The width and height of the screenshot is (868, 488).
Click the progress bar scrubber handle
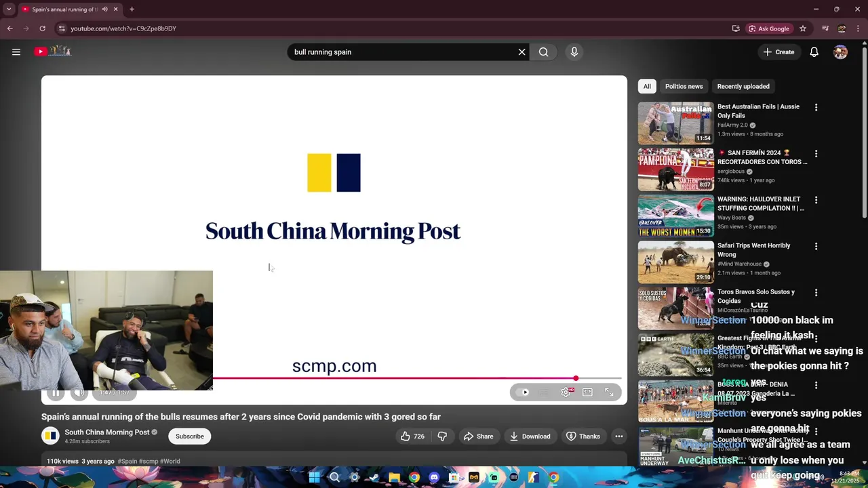576,378
